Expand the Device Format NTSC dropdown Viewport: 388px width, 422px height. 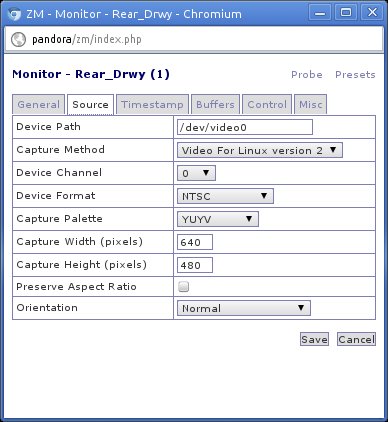(225, 196)
